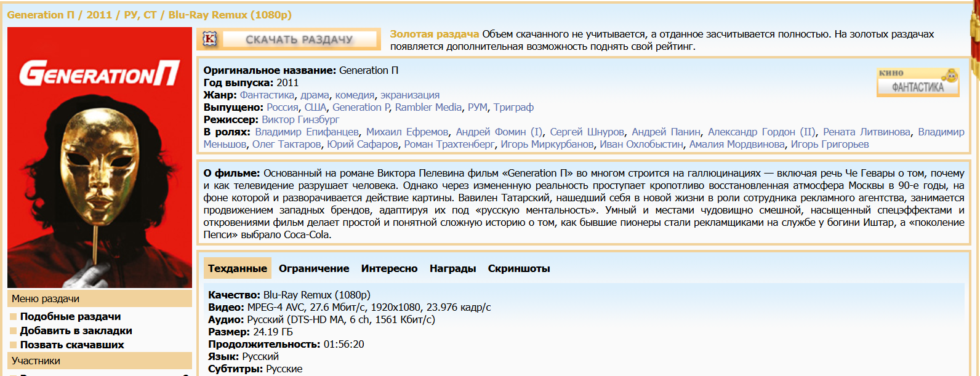
Task: Open the Rambler Media studio link
Action: tap(428, 107)
